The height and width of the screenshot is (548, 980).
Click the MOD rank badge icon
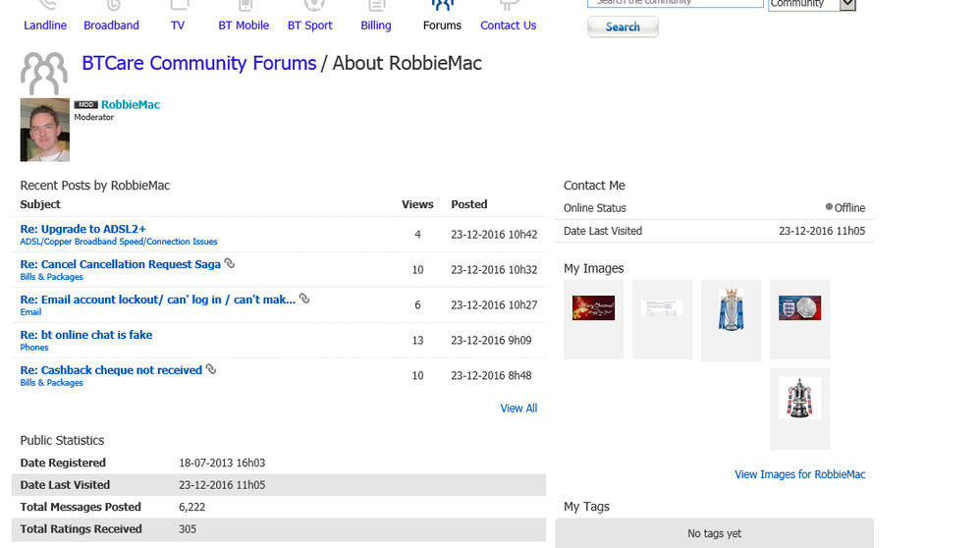[x=86, y=104]
